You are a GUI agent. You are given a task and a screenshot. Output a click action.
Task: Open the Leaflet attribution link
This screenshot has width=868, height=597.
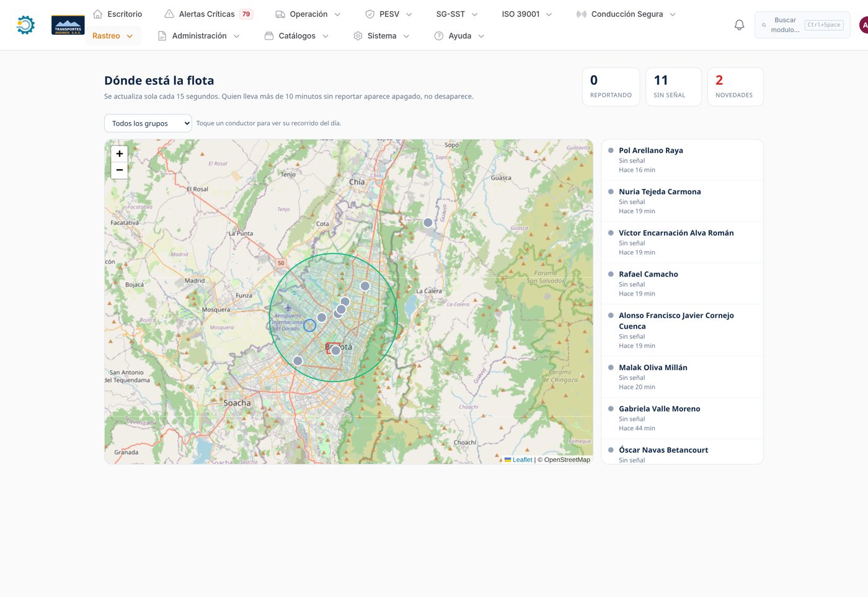point(518,459)
